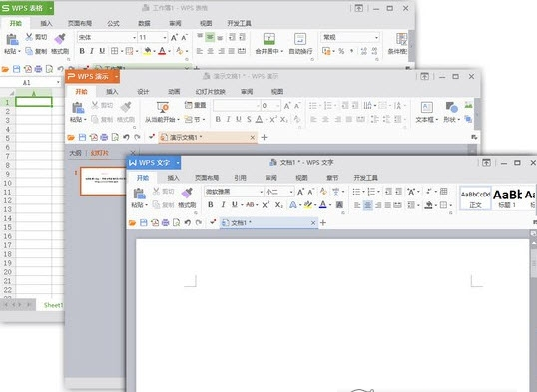Open file folder icon in WPS Writer toolbar
The width and height of the screenshot is (537, 392).
[132, 223]
